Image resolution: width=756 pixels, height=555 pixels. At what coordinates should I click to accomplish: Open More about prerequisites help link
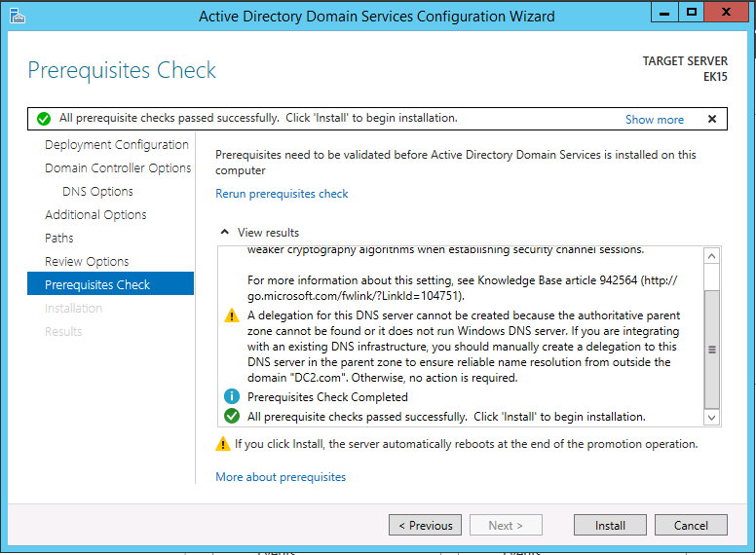(x=281, y=477)
